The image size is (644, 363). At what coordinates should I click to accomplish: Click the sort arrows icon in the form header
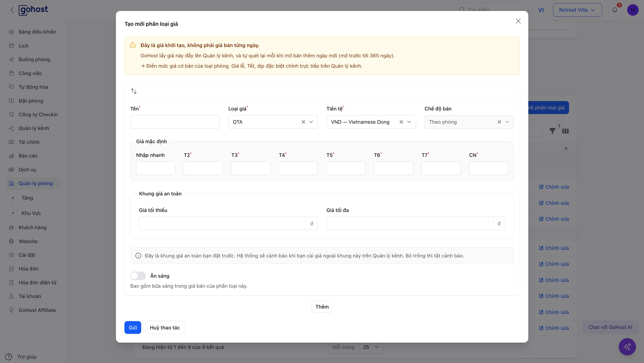(x=134, y=91)
